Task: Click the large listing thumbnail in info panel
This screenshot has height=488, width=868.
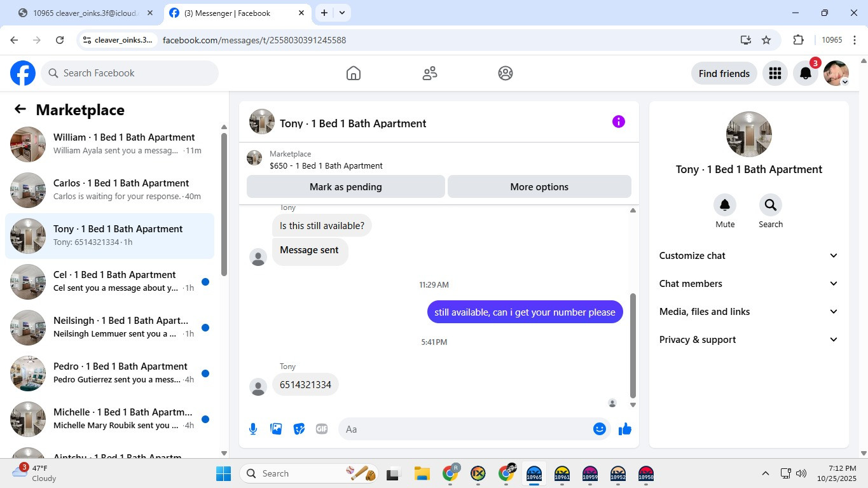Action: pos(749,134)
